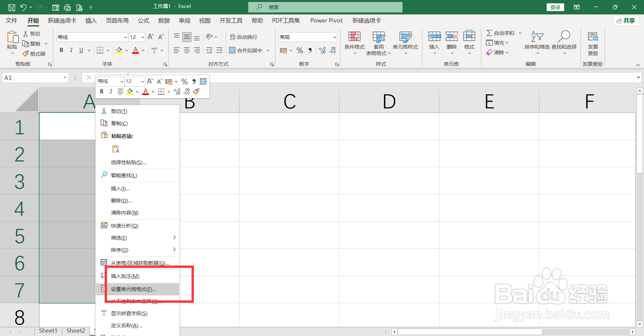The image size is (644, 336).
Task: Click the Share (共享) button
Action: pyautogui.click(x=626, y=21)
